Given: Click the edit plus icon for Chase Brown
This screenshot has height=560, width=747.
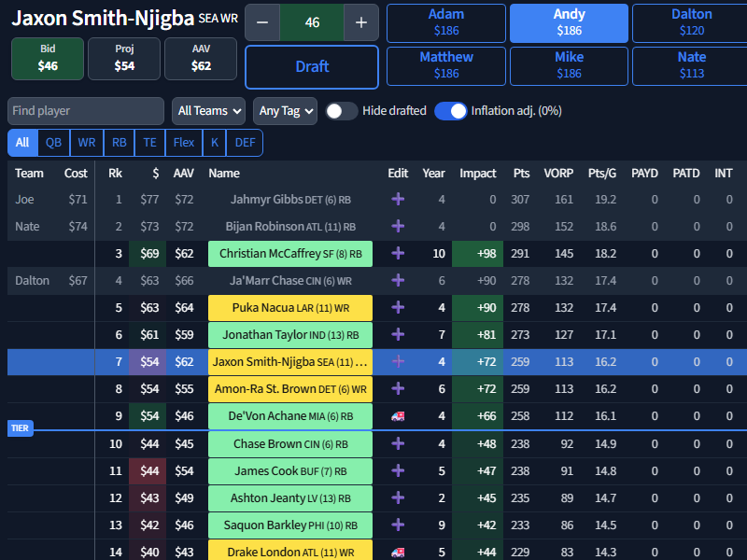Looking at the screenshot, I should 398,444.
